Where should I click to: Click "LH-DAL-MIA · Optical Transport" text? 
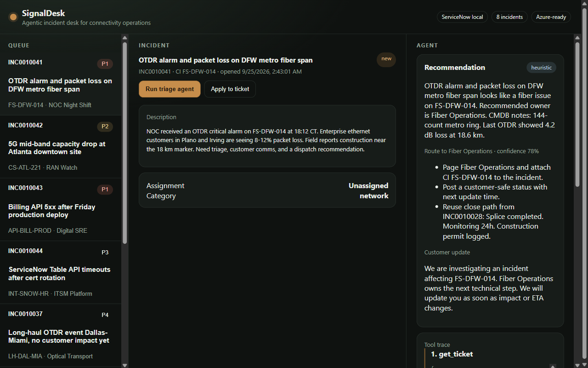coord(51,356)
